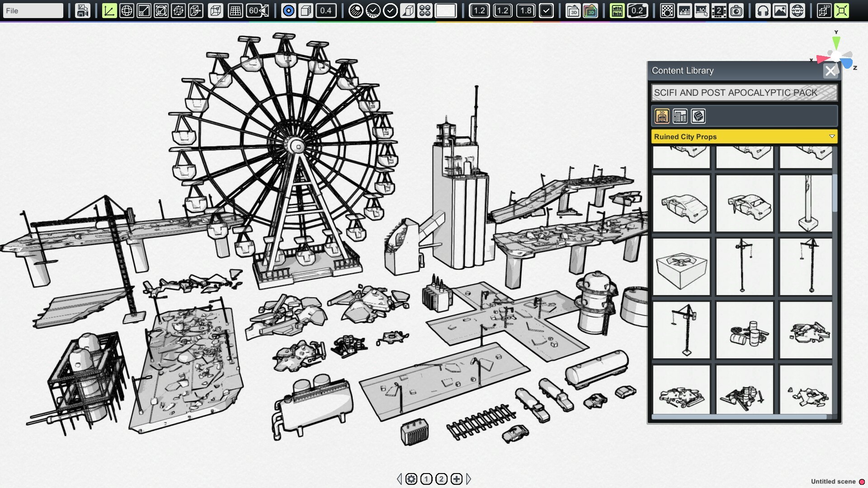Select the grid display icon

[235, 10]
